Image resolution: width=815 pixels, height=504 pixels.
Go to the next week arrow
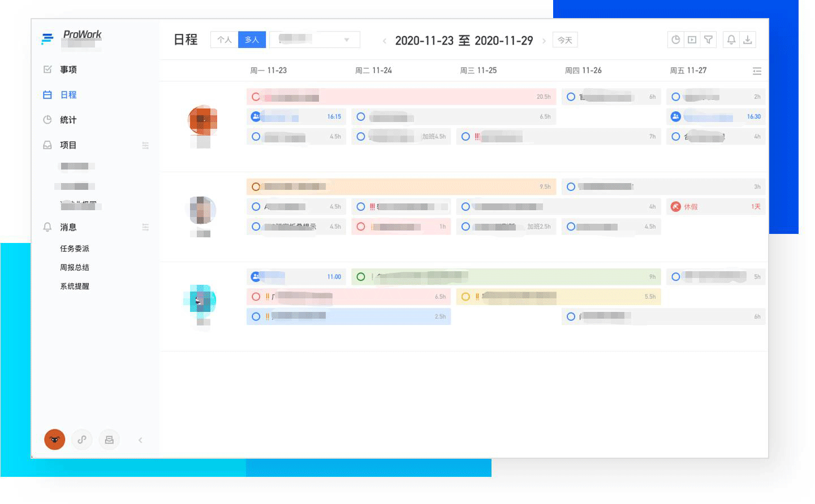[x=544, y=41]
